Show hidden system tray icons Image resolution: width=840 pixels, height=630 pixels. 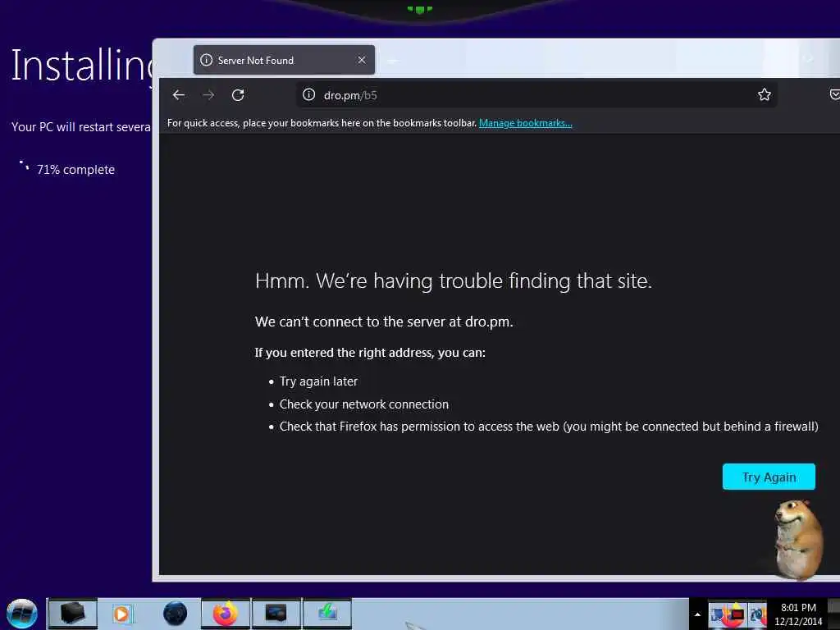[x=697, y=614]
